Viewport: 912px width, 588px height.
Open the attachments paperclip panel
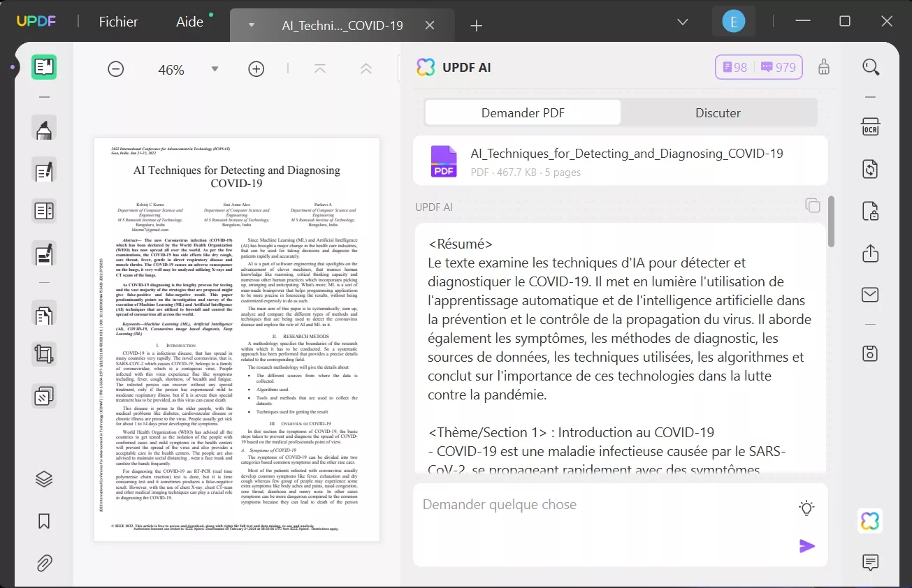[43, 563]
